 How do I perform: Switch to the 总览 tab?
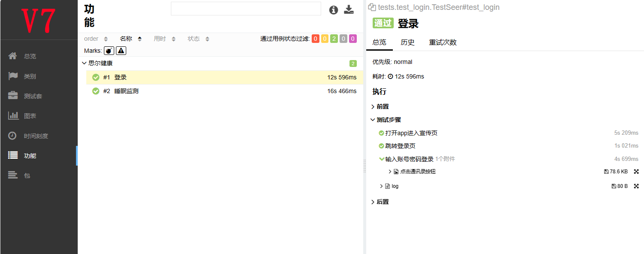point(380,42)
